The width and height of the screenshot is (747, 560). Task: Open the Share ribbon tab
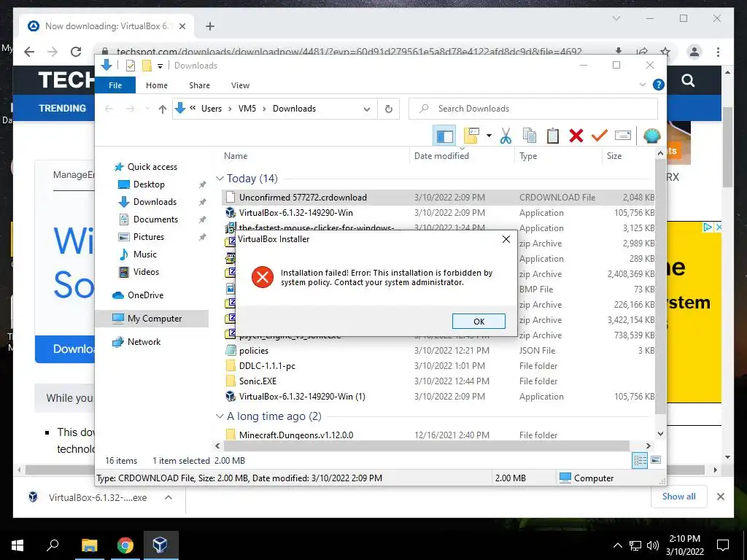pyautogui.click(x=199, y=85)
